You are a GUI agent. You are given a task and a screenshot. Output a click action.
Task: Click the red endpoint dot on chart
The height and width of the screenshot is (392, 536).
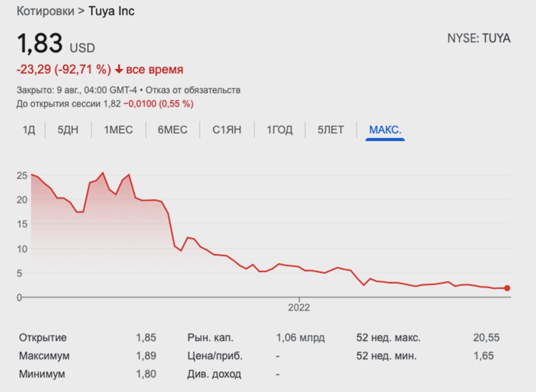tap(507, 288)
